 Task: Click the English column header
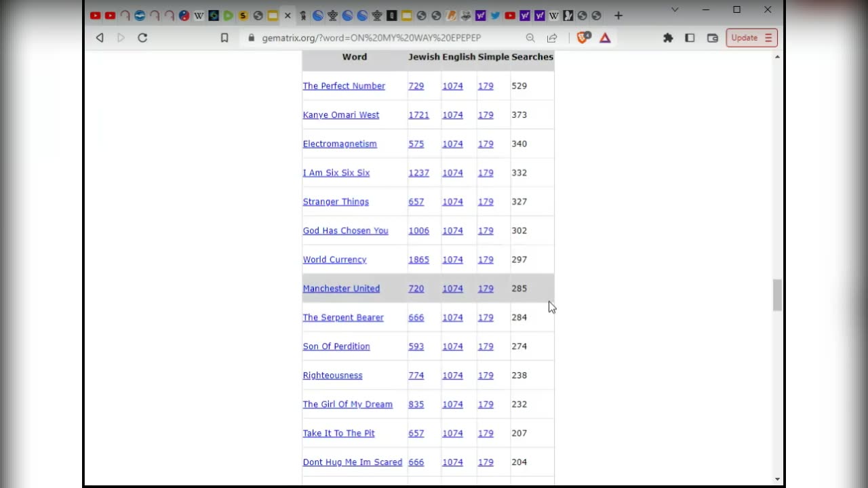coord(459,57)
